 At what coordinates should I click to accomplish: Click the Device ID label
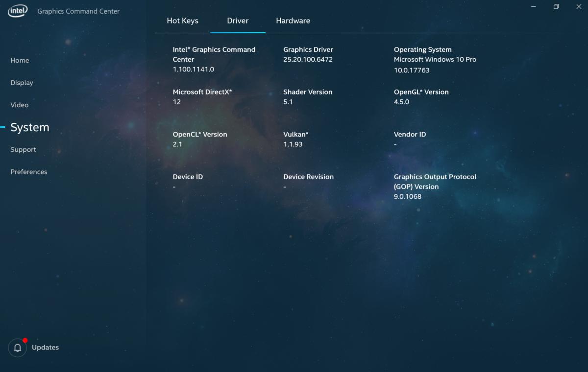coord(188,177)
